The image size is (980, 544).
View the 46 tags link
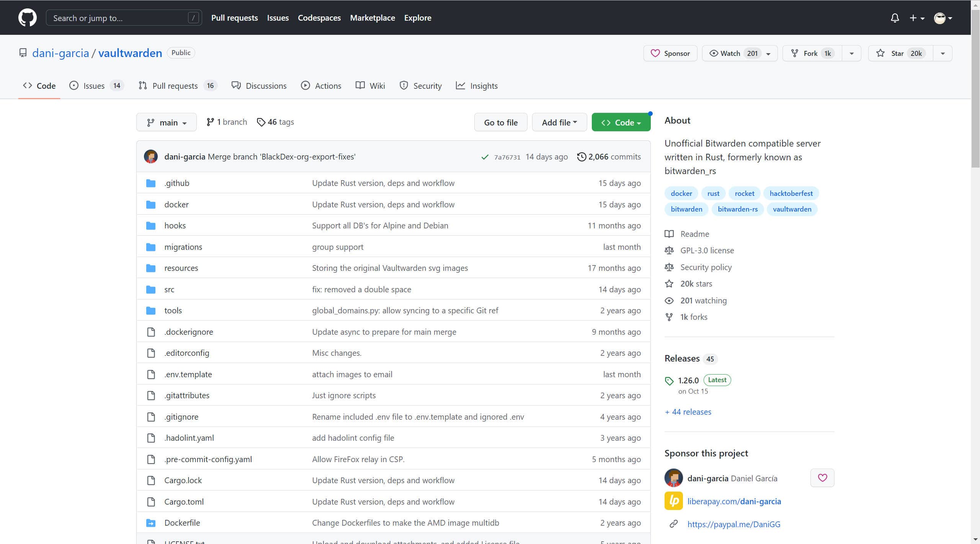(x=275, y=122)
